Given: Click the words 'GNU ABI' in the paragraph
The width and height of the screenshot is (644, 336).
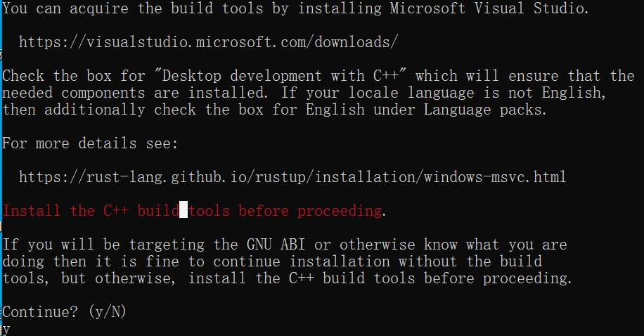Looking at the screenshot, I should pos(276,245).
